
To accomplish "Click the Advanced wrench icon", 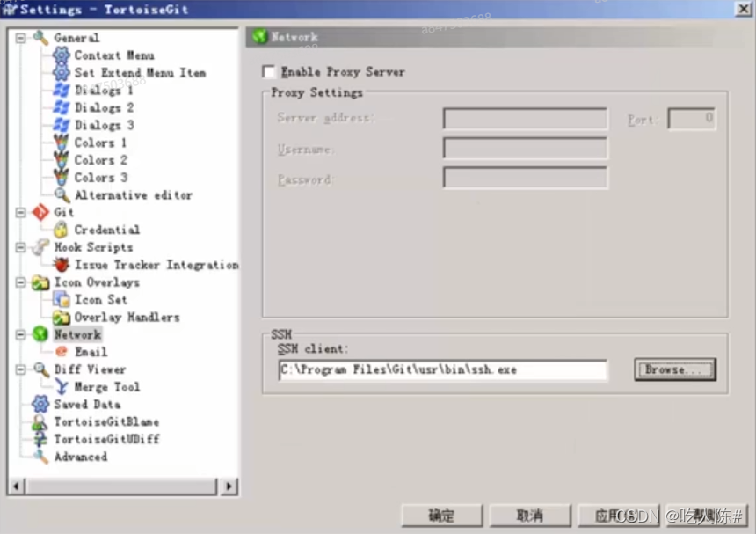I will tap(40, 457).
